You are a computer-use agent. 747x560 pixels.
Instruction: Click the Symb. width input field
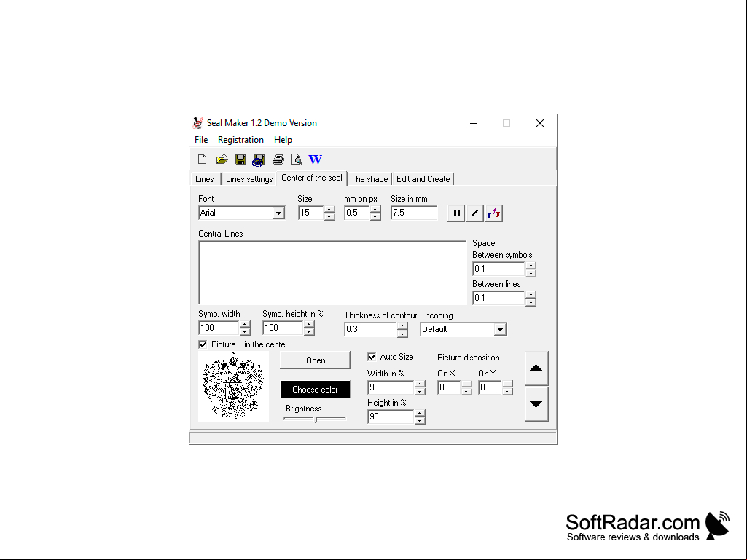[x=219, y=328]
